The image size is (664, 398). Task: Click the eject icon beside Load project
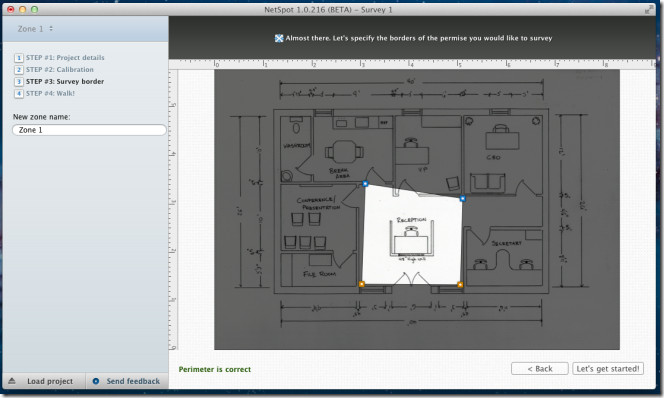[x=12, y=381]
